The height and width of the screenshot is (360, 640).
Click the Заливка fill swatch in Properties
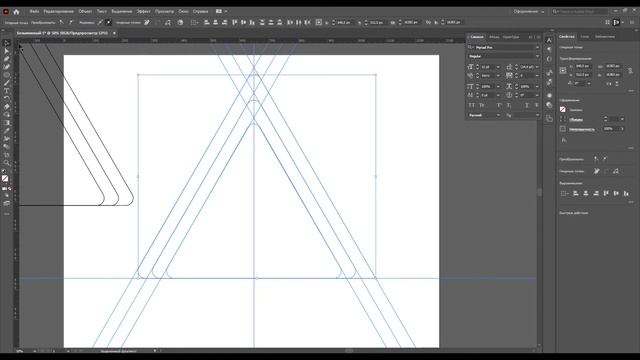coord(563,109)
